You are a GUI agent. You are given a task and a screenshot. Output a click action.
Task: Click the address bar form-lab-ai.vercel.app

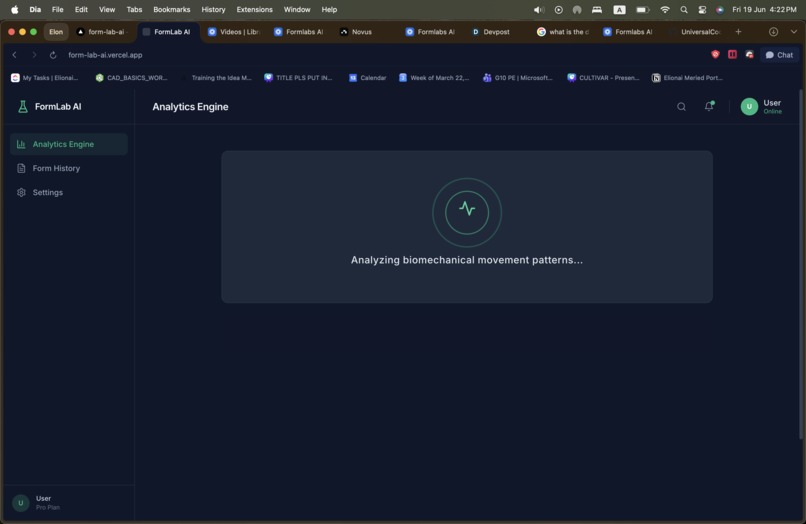point(105,55)
